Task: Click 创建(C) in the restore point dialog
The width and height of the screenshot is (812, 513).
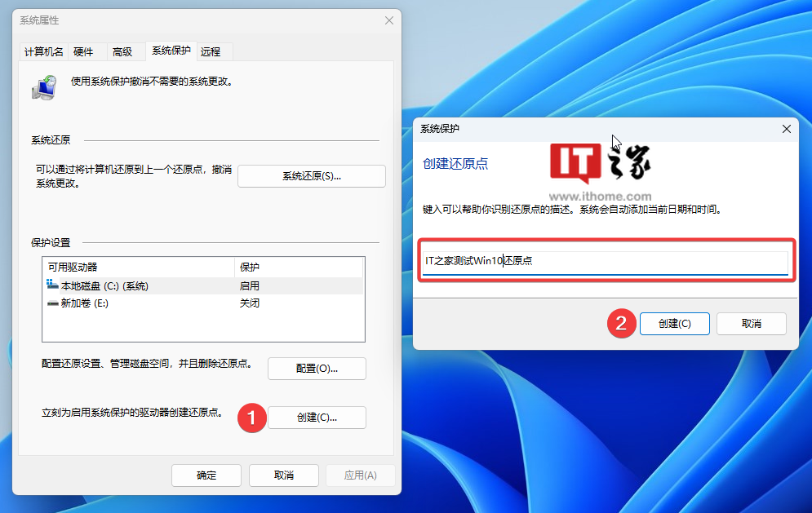Action: tap(675, 324)
